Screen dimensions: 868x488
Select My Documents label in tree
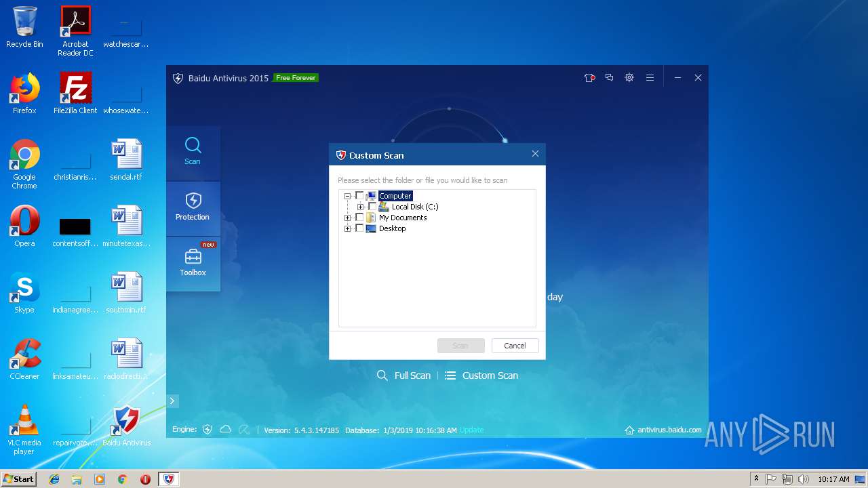coord(403,218)
